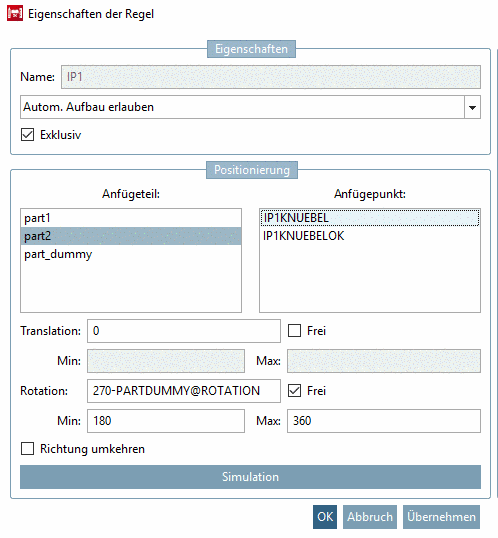Click the Abbruch button
Viewport: 498px width, 538px height.
click(370, 517)
